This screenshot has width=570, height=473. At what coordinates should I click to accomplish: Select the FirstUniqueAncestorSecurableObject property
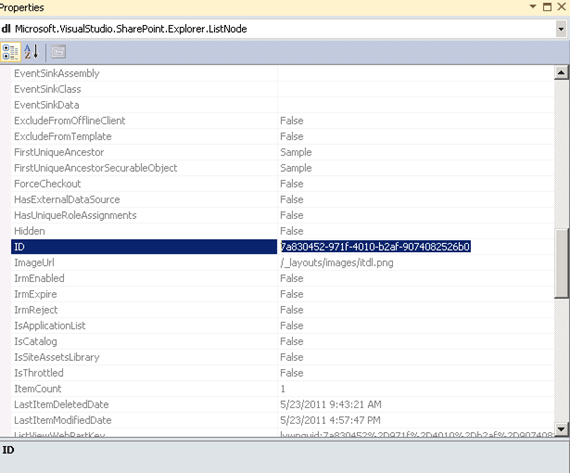(96, 168)
